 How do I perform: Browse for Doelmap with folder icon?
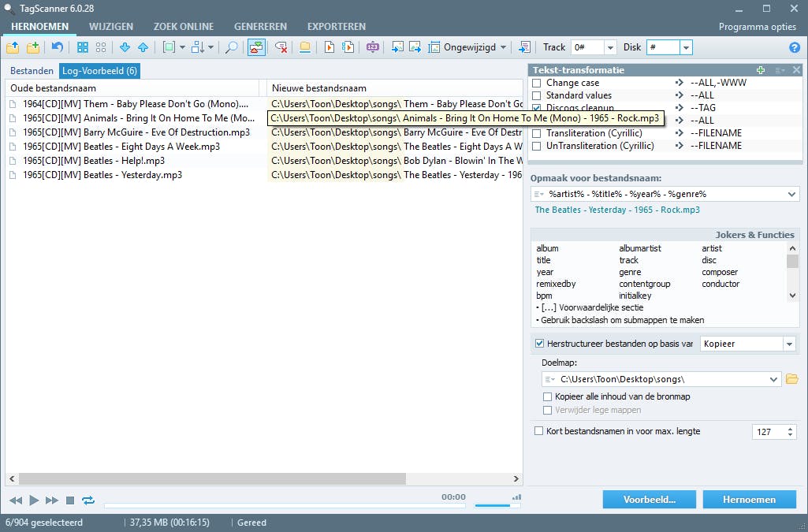click(x=792, y=379)
